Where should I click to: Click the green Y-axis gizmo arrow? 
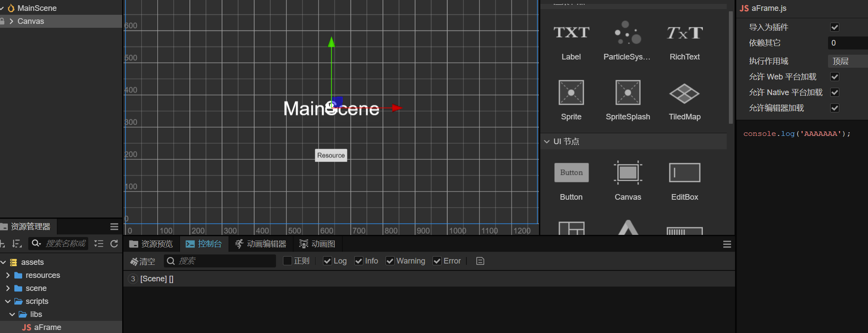click(x=332, y=42)
